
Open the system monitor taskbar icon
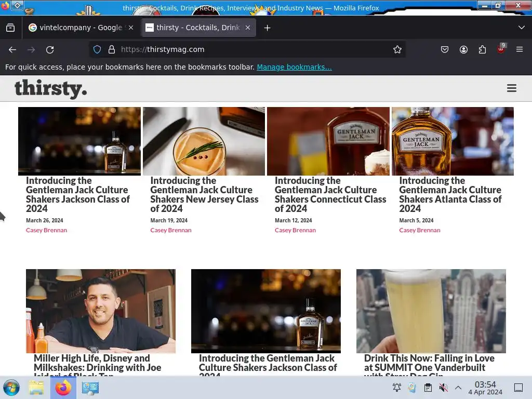click(90, 388)
